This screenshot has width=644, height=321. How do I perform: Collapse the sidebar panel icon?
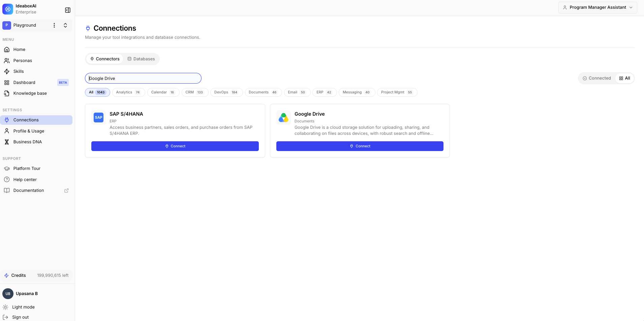pos(68,10)
